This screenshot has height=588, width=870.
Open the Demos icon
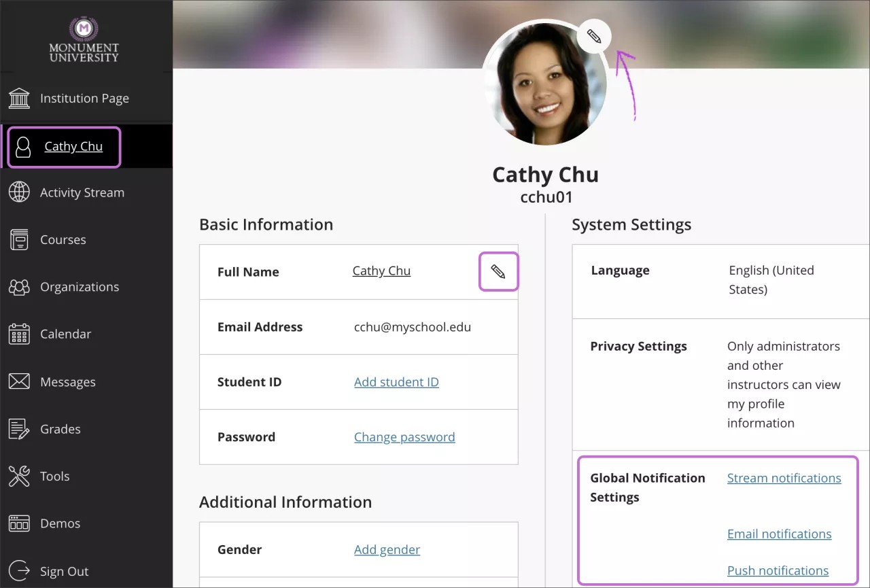(x=18, y=523)
